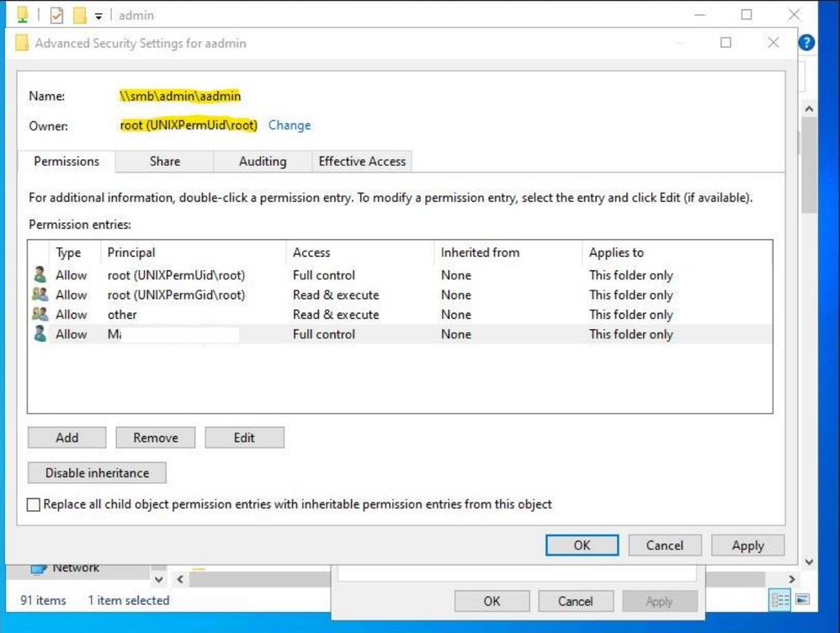
Task: Click the highlighted owner root (UNIXPermUid\root) text
Action: (x=189, y=125)
